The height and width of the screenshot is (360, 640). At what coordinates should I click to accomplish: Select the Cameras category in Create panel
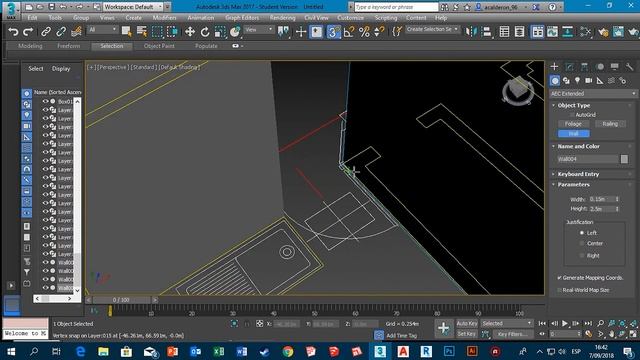pyautogui.click(x=589, y=80)
